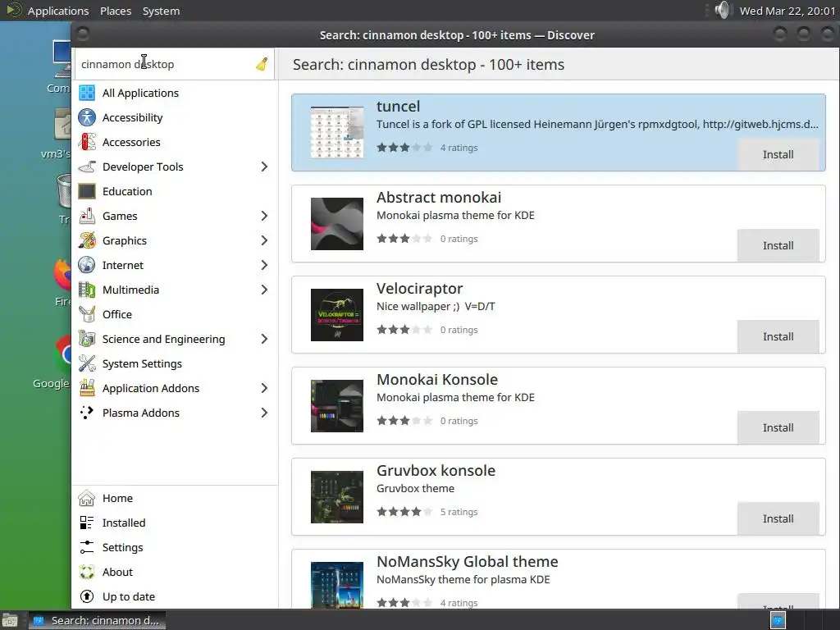The width and height of the screenshot is (840, 630).
Task: Click the NoMansSky Global theme title
Action: pyautogui.click(x=467, y=561)
